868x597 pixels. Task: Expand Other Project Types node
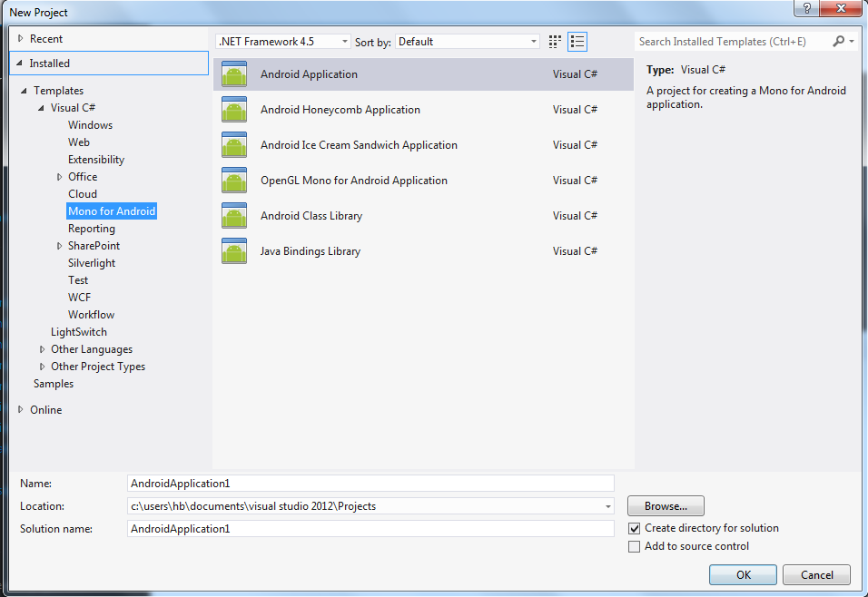point(42,367)
